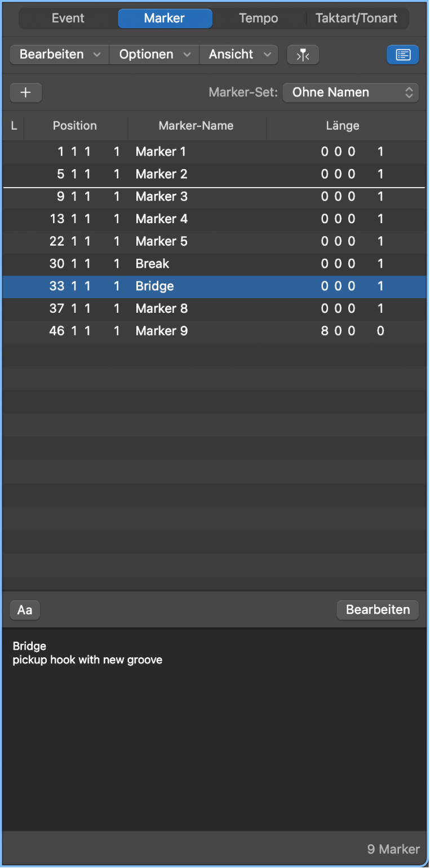Click the Position column header
Screen dimensions: 430x868
tap(75, 126)
